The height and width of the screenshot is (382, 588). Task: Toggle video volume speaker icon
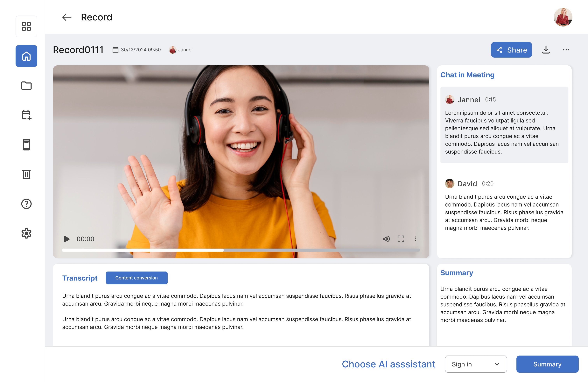[386, 239]
